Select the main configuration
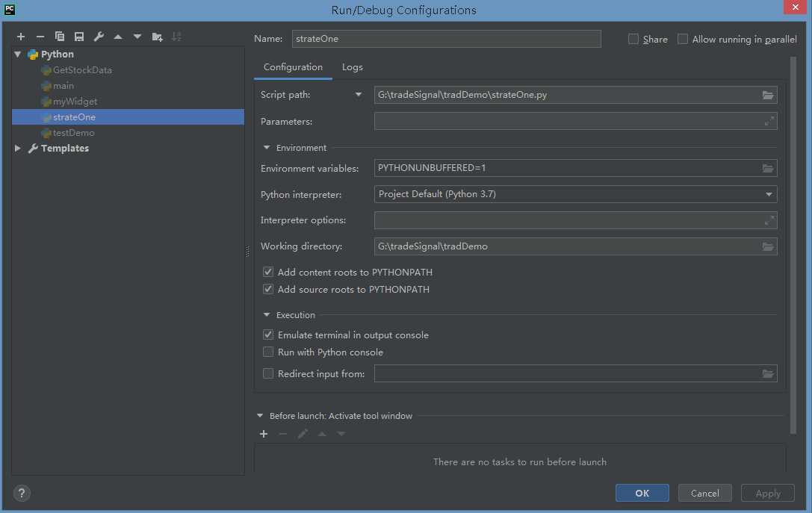The image size is (812, 513). (x=63, y=85)
